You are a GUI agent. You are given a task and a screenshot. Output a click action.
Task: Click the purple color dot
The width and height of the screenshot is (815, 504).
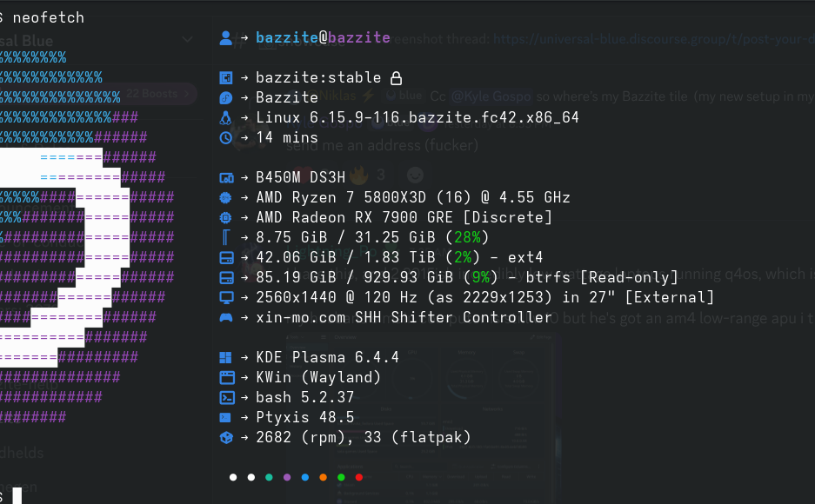click(287, 478)
